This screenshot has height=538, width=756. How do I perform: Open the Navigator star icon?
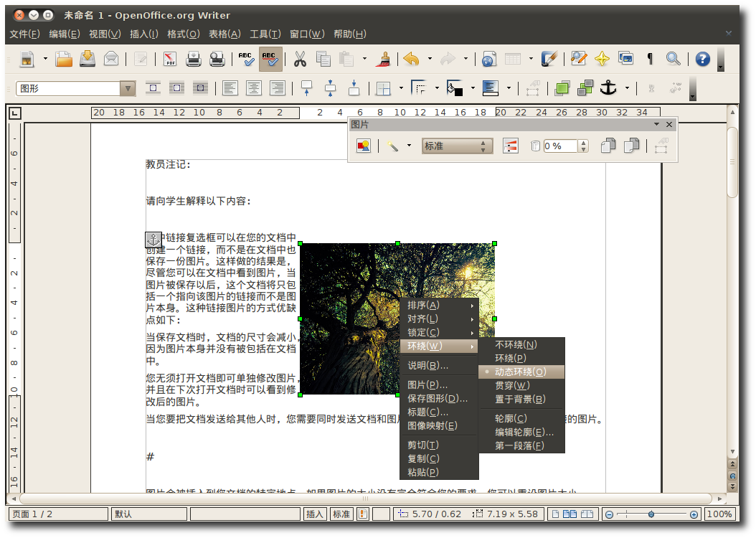[x=602, y=59]
